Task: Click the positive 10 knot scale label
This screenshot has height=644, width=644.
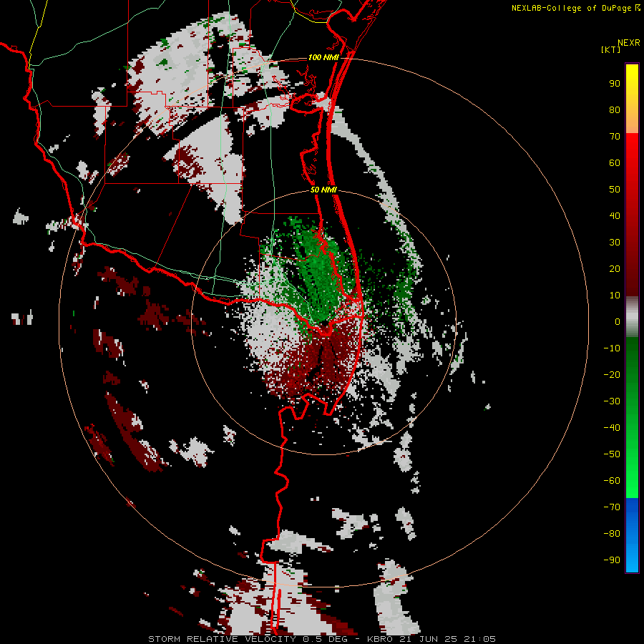Action: 615,296
